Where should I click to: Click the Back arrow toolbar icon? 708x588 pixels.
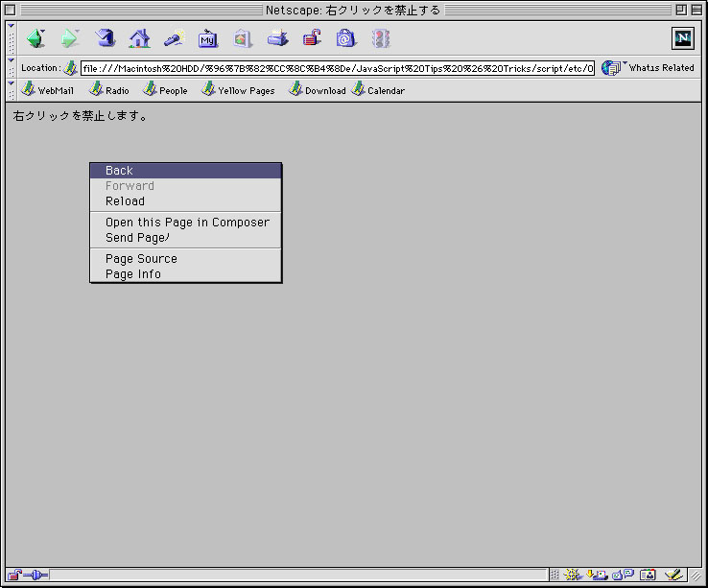[35, 38]
